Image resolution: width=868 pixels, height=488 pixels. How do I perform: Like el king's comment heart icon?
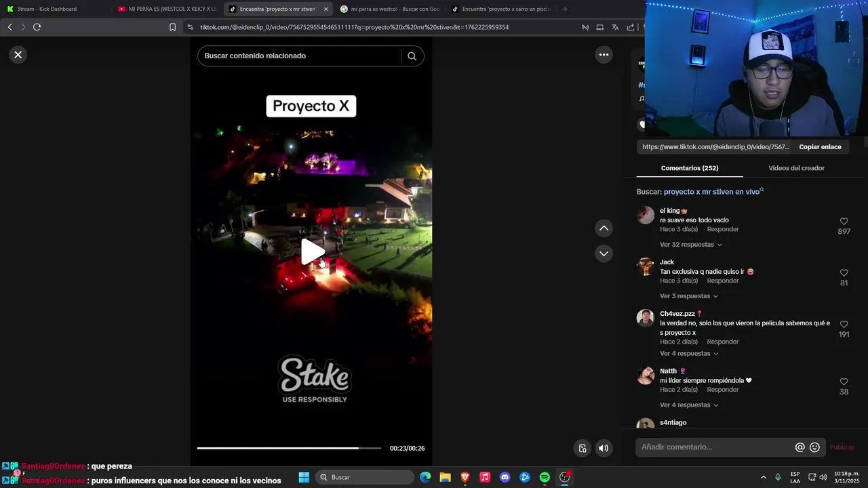coord(844,222)
